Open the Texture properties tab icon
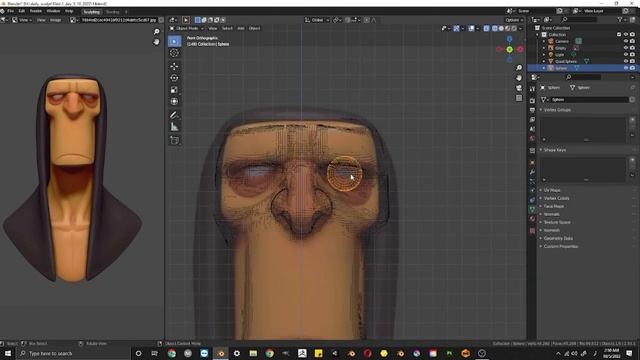The width and height of the screenshot is (640, 360). 532,231
